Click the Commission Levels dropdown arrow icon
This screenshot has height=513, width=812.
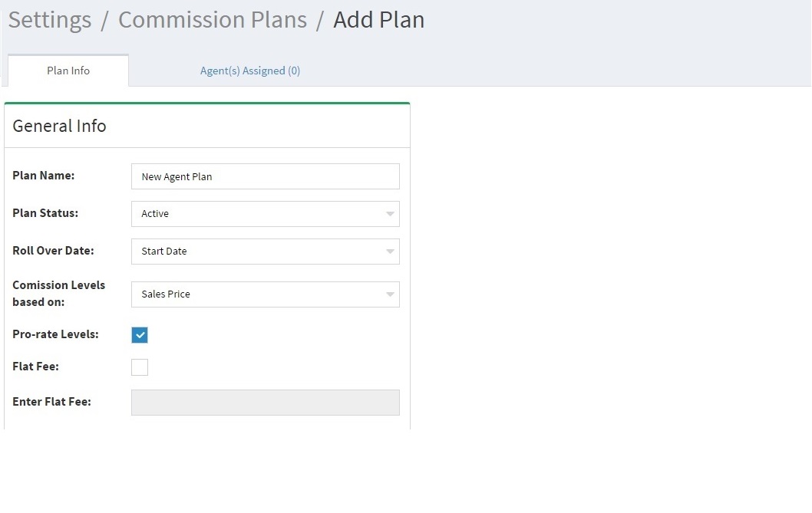390,294
